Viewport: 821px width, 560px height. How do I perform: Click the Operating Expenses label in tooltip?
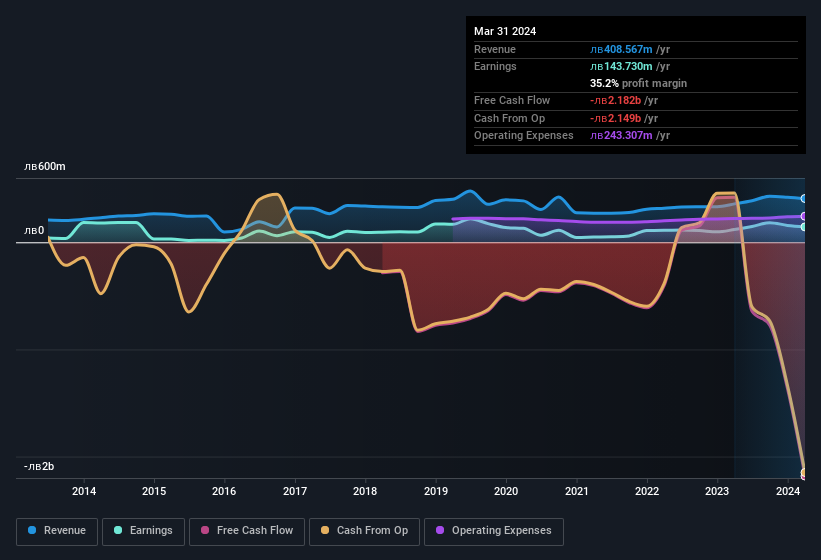[x=524, y=136]
